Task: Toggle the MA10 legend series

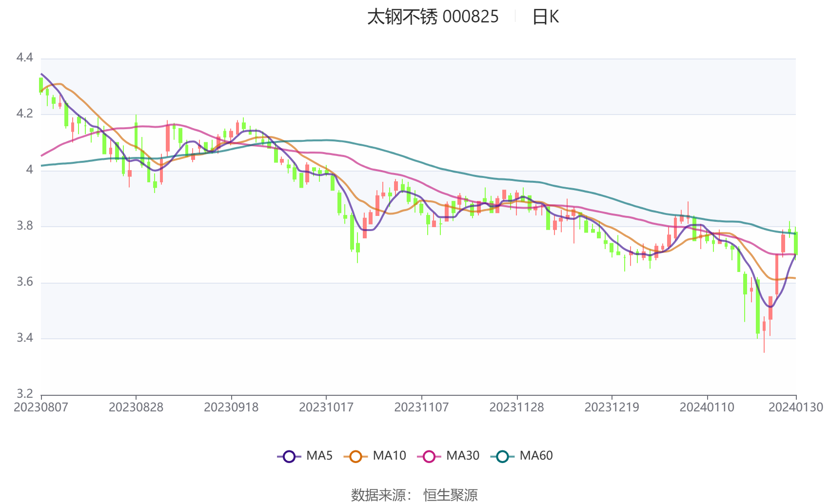Action: pos(375,456)
